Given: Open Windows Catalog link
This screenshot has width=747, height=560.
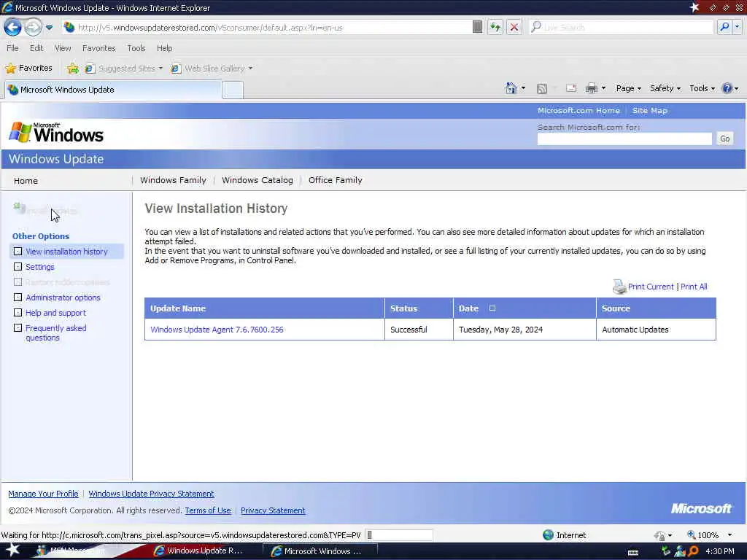Looking at the screenshot, I should click(258, 181).
